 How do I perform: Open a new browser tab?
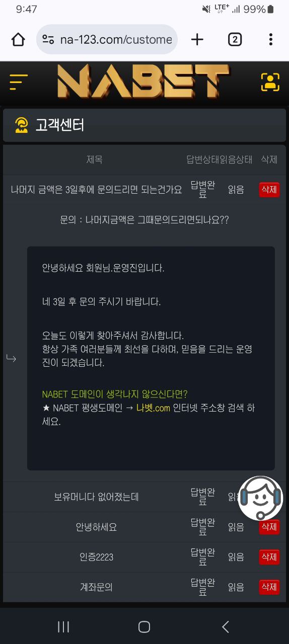click(x=197, y=39)
